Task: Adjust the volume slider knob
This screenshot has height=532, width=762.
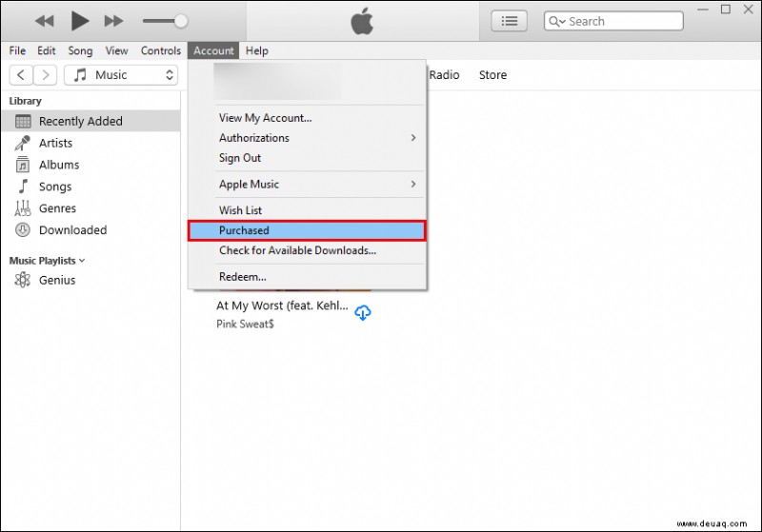Action: pyautogui.click(x=181, y=21)
